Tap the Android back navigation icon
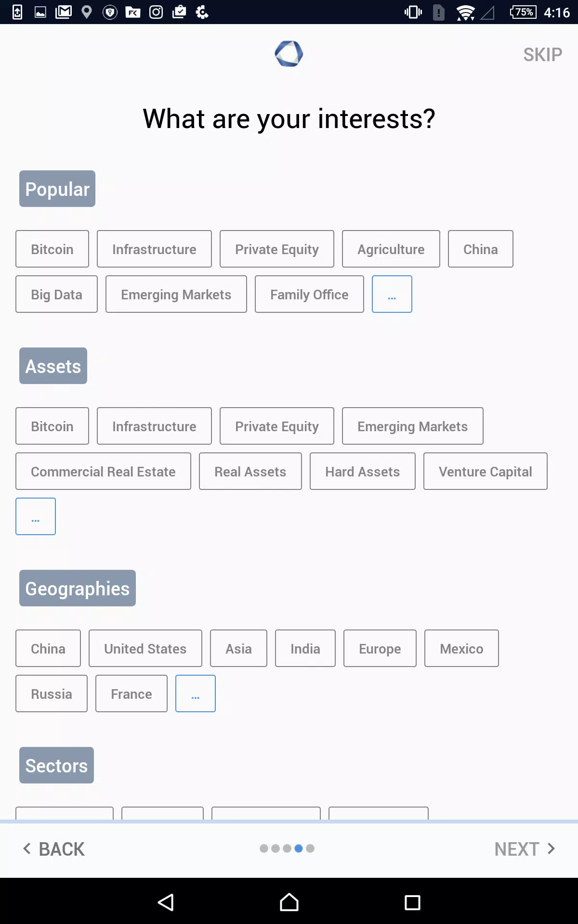Image resolution: width=578 pixels, height=924 pixels. pyautogui.click(x=166, y=902)
